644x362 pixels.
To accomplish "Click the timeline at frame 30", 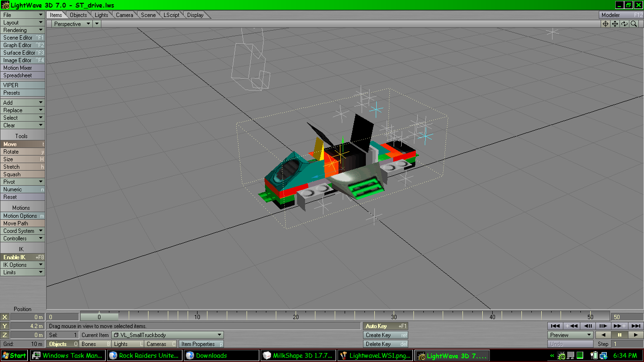I will (x=394, y=317).
